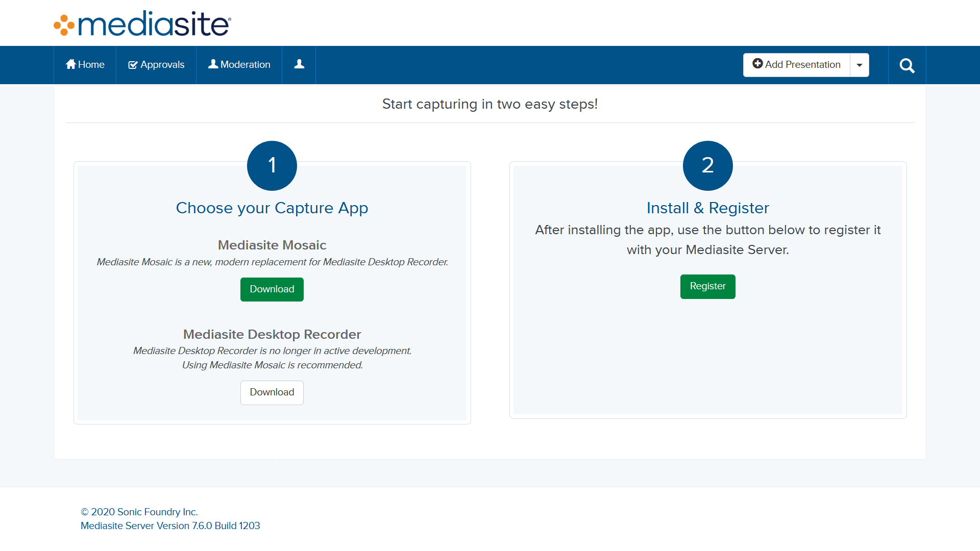Open search with the magnifier icon
This screenshot has height=551, width=980.
907,65
